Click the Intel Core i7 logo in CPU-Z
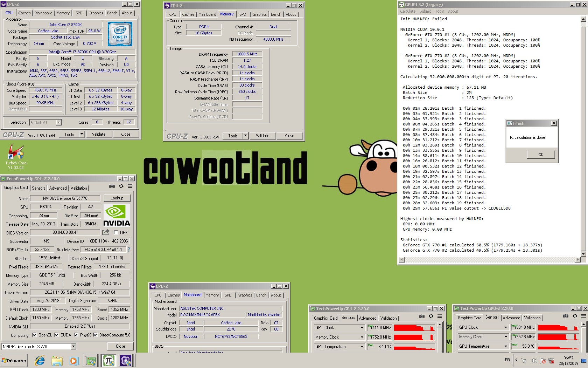 120,34
